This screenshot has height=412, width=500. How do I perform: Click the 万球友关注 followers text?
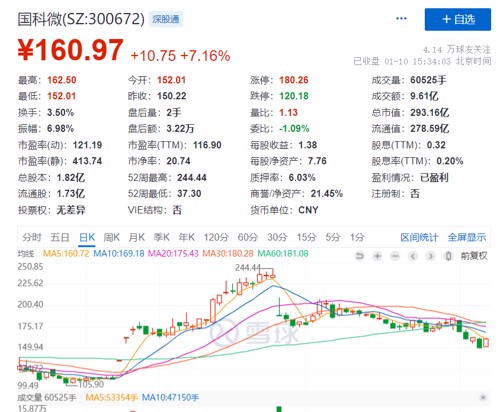coord(457,50)
